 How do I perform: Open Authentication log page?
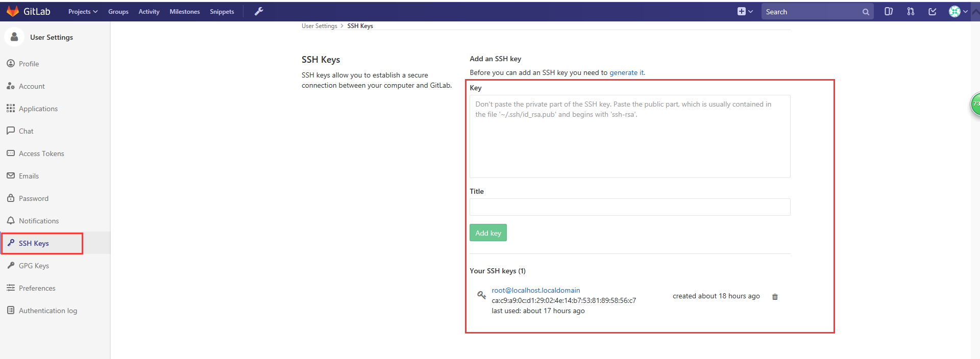click(x=48, y=311)
